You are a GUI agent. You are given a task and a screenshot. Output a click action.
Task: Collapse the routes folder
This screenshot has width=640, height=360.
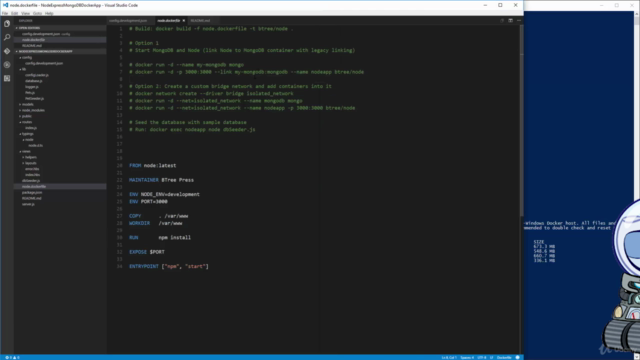(x=27, y=122)
